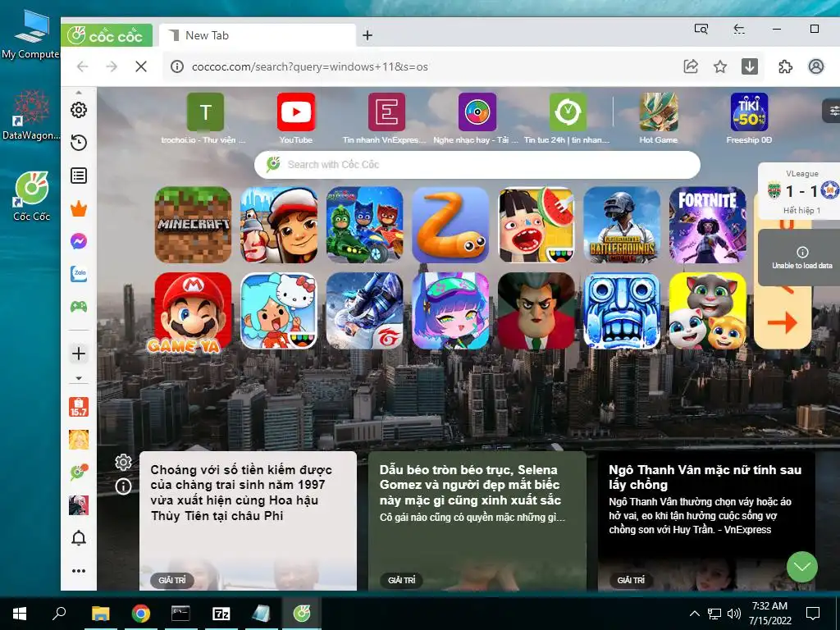Open the orange crown sidebar icon
This screenshot has height=630, width=840.
tap(79, 209)
